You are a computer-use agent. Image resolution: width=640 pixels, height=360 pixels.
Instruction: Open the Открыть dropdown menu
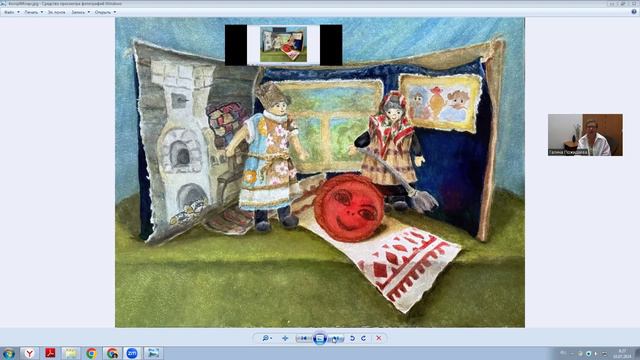point(105,12)
